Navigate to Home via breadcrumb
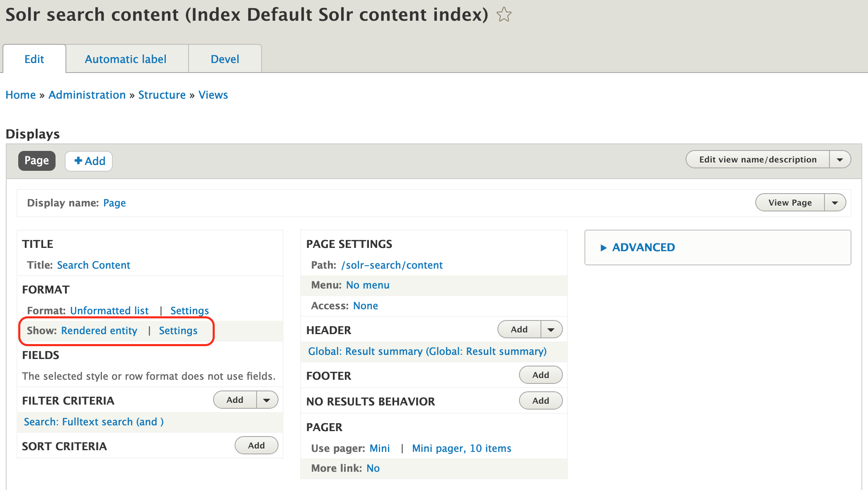Screen dimensions: 868x490 tap(20, 95)
